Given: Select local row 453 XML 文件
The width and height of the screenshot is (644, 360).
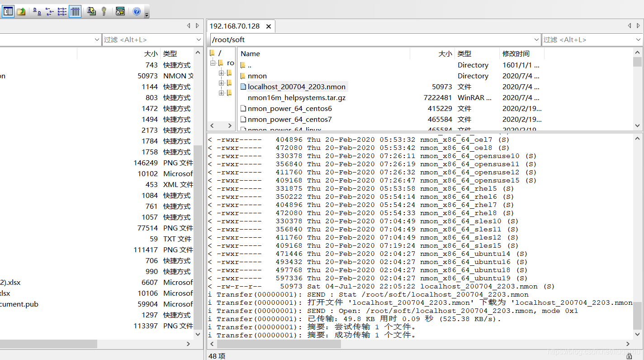Looking at the screenshot, I should (97, 185).
